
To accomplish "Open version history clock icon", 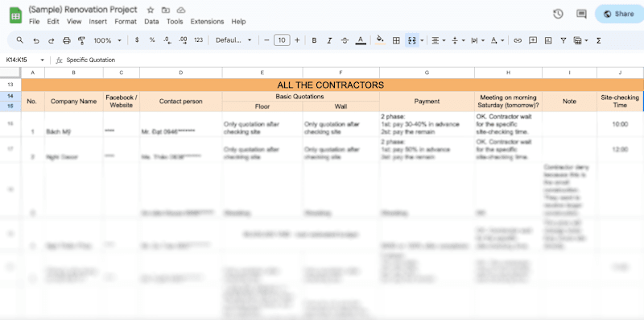I will point(558,14).
